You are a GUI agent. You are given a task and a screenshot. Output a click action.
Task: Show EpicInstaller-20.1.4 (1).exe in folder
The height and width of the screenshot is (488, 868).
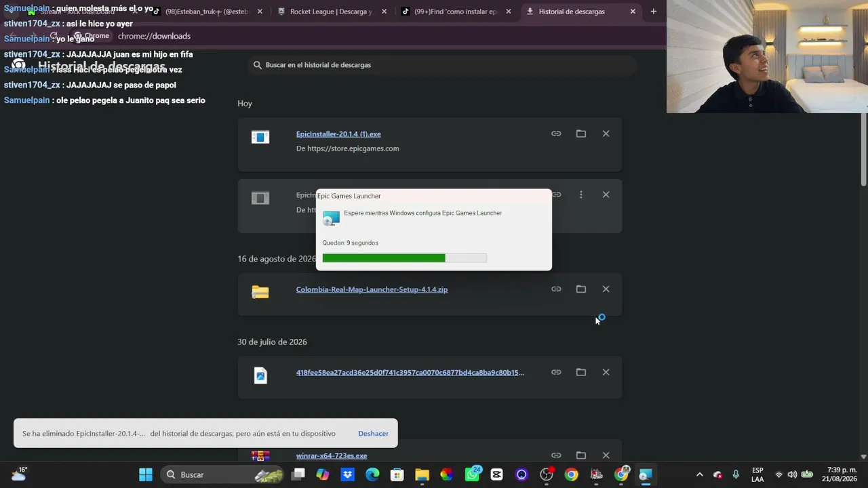point(581,134)
